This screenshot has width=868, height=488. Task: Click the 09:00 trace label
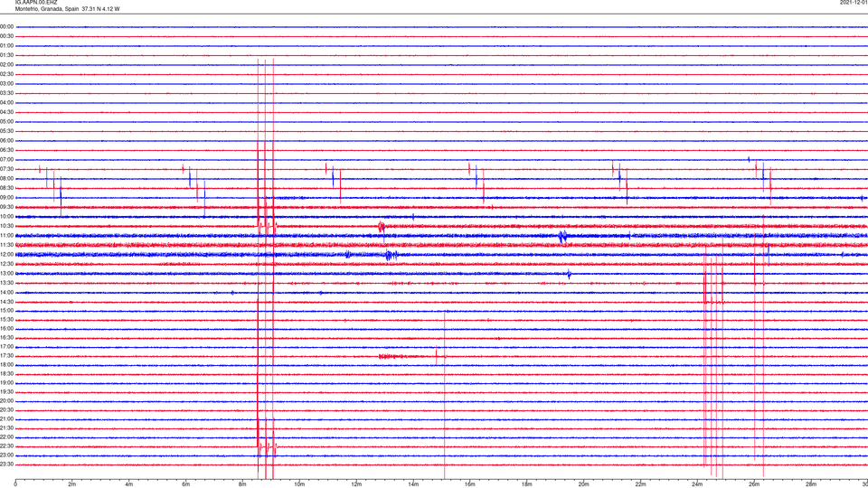[x=6, y=197]
